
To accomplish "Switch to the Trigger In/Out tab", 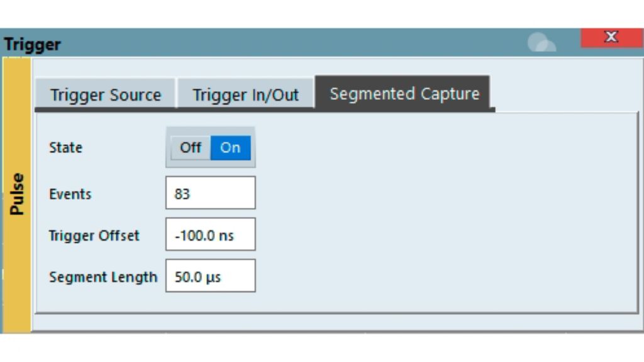I will click(245, 95).
